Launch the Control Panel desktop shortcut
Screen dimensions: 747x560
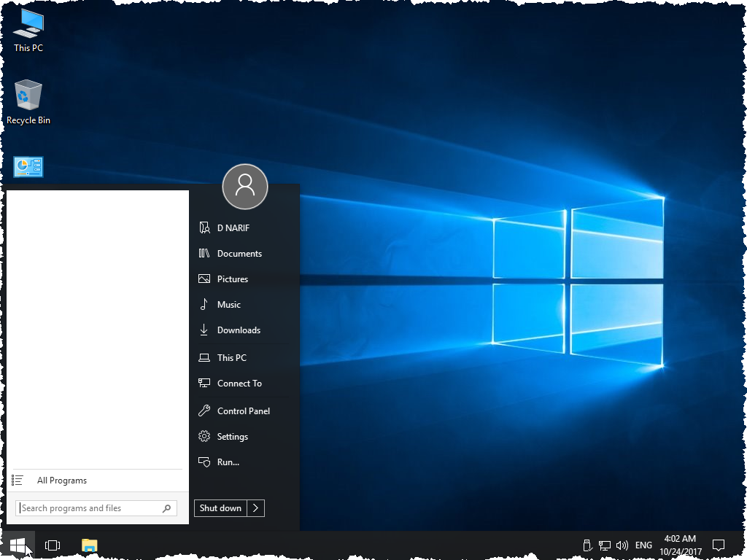click(x=28, y=166)
